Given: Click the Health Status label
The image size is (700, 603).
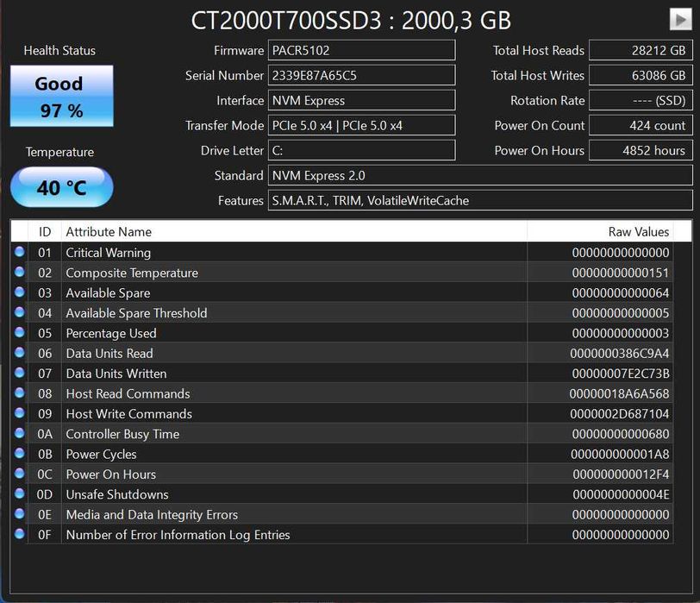Looking at the screenshot, I should [x=59, y=51].
